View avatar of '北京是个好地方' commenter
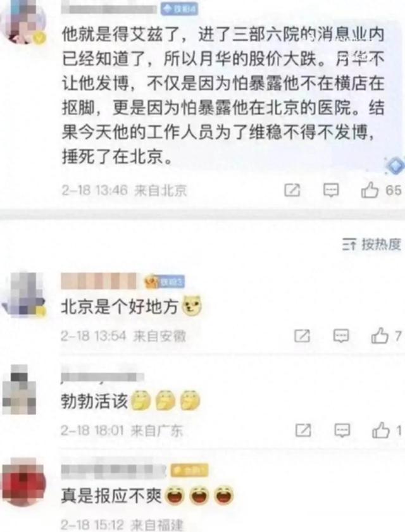This screenshot has width=405, height=532. click(25, 294)
